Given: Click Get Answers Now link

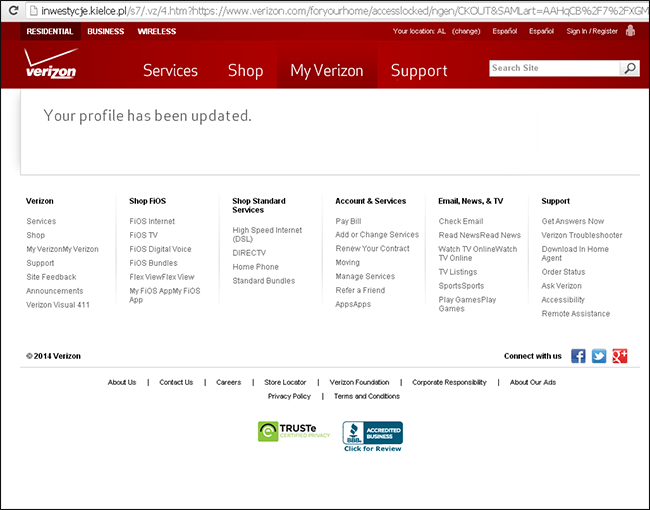Looking at the screenshot, I should point(572,221).
